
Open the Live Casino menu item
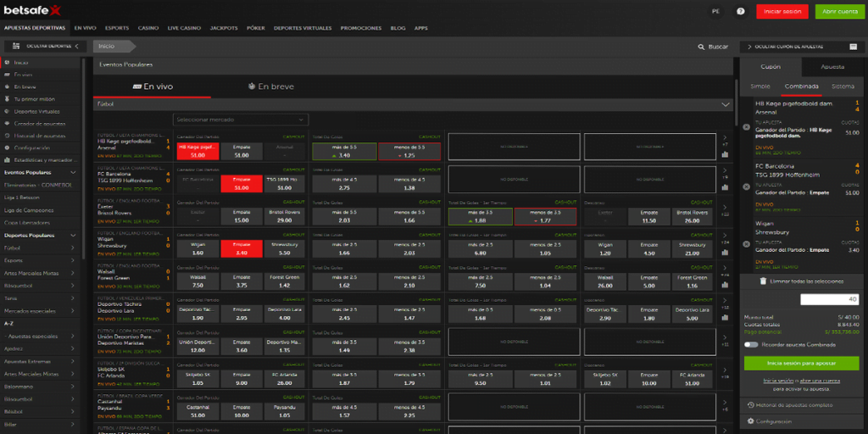click(x=184, y=28)
